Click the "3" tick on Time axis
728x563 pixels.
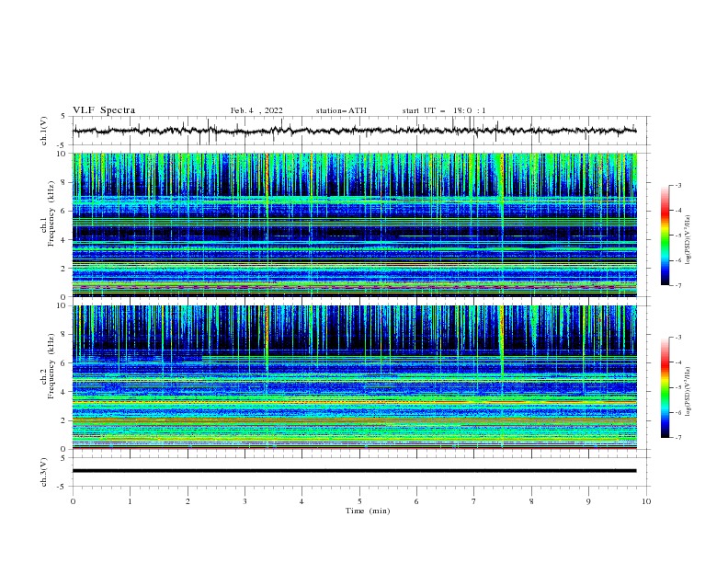click(245, 501)
